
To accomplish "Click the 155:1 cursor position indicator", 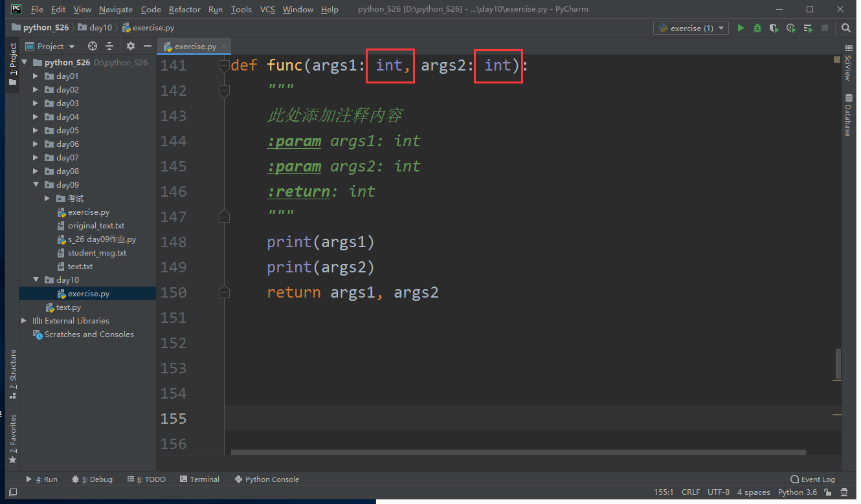I will (x=664, y=492).
